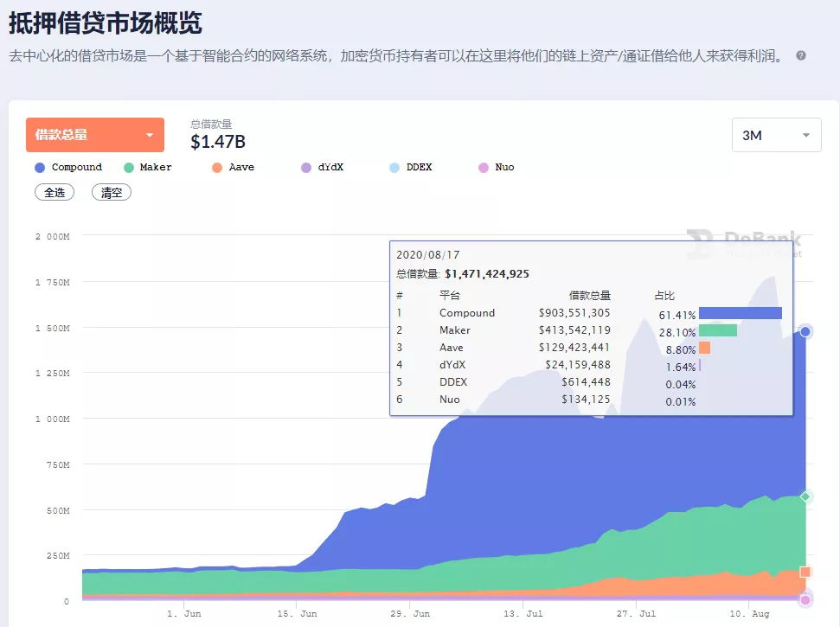Click the orange Aave square marker on chart
This screenshot has width=840, height=627.
click(805, 572)
